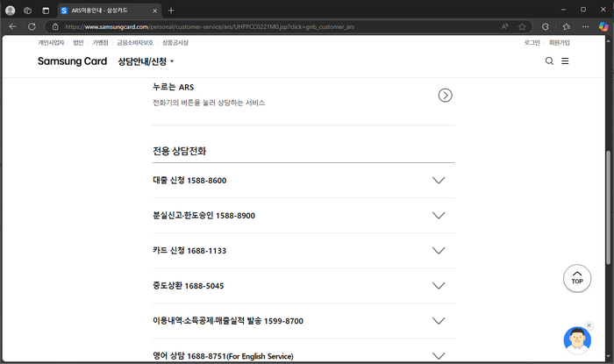This screenshot has width=614, height=364.
Task: Click the address bar URL
Action: tap(210, 26)
